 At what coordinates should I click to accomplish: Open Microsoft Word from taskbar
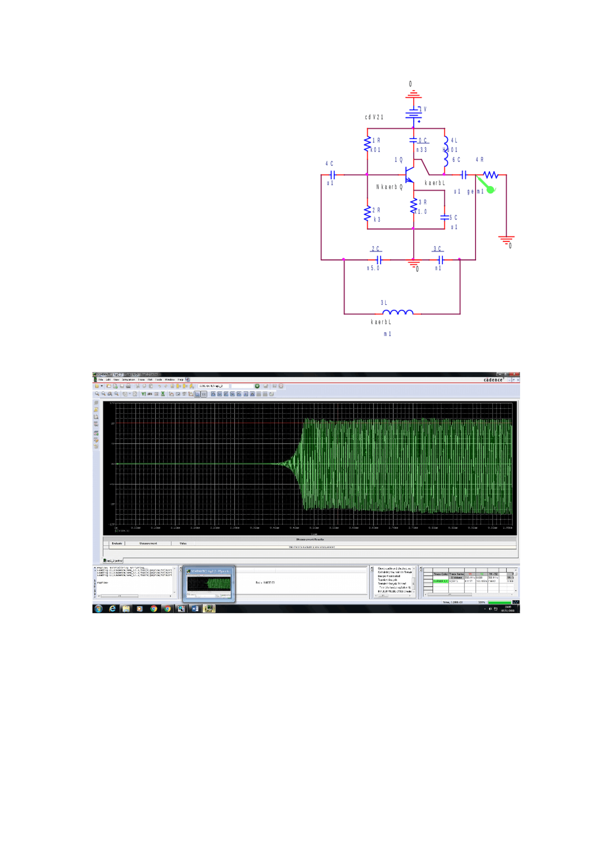coord(195,609)
